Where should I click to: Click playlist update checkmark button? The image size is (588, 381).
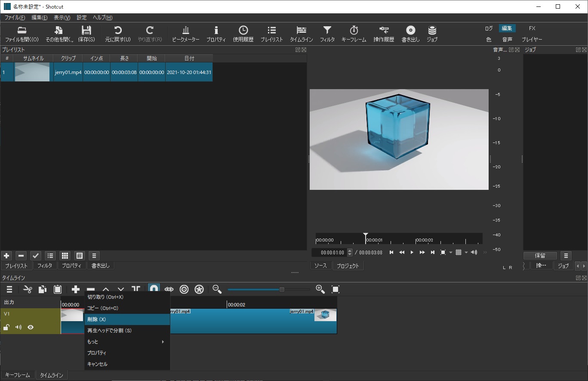coord(36,256)
